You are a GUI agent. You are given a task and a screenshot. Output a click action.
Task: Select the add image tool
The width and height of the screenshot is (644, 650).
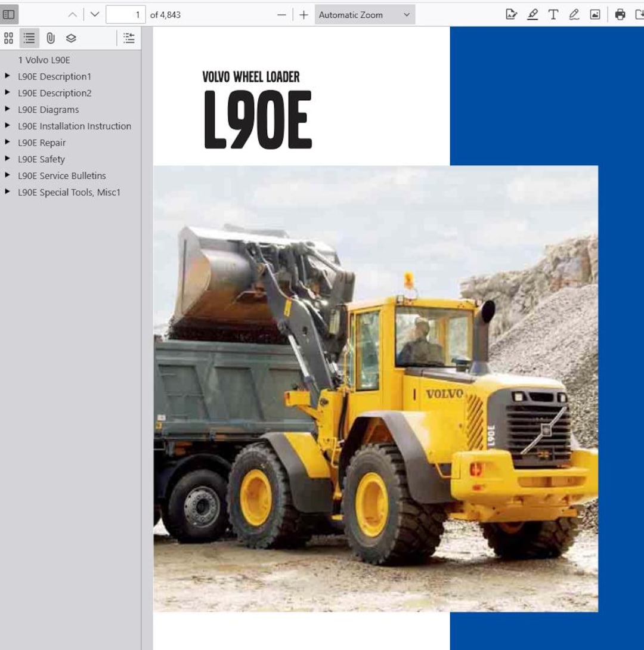click(595, 15)
